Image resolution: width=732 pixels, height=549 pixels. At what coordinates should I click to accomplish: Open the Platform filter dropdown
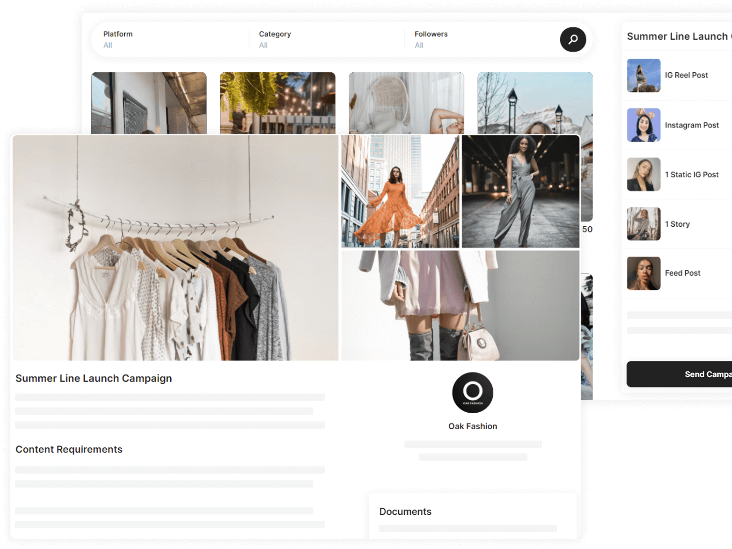pyautogui.click(x=170, y=40)
